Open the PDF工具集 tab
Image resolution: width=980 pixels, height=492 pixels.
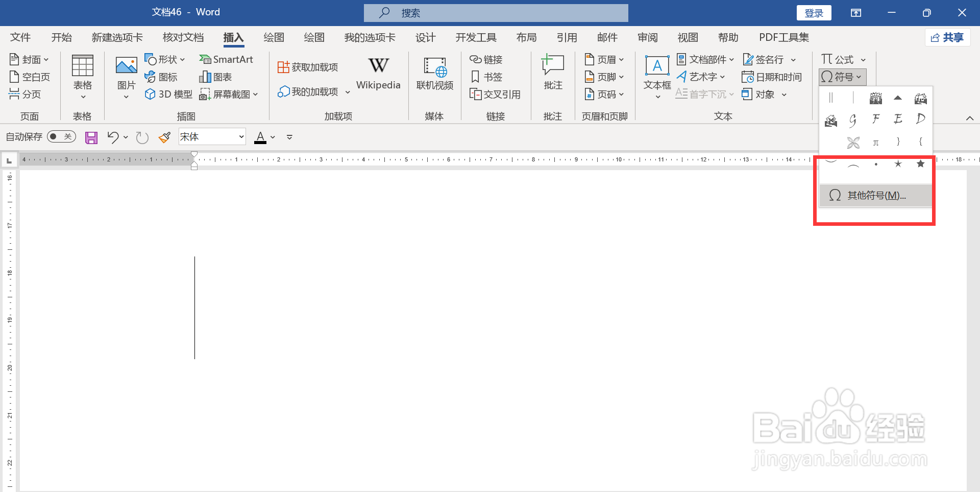pyautogui.click(x=784, y=37)
